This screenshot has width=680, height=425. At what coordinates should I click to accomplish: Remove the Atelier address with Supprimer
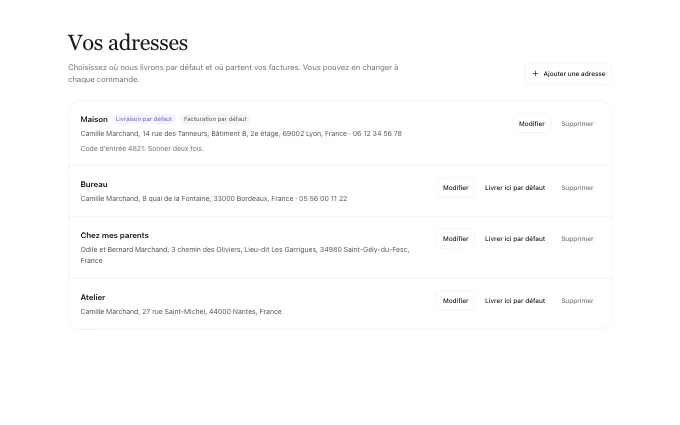(577, 301)
